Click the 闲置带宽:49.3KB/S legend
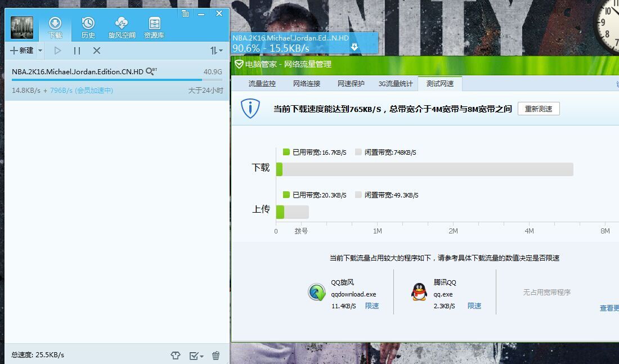This screenshot has width=619, height=364. (387, 195)
